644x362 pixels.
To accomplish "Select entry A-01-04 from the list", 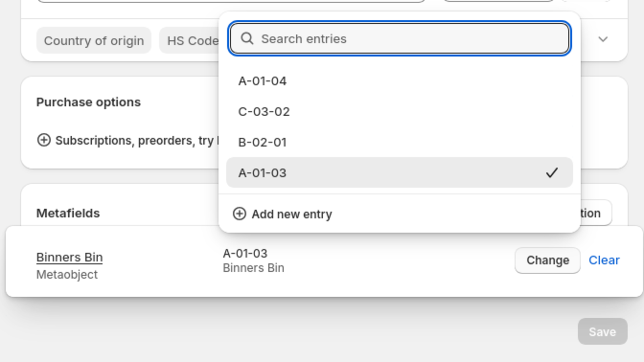I will tap(399, 81).
